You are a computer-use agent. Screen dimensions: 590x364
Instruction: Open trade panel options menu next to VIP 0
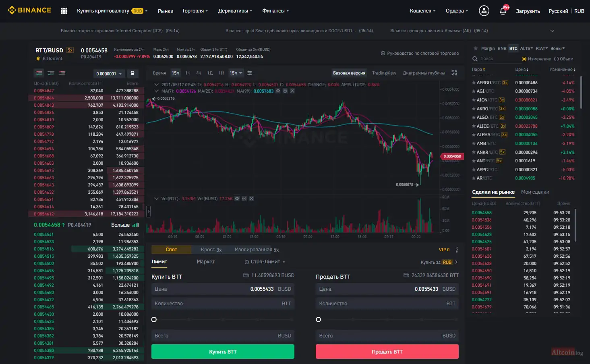[457, 250]
